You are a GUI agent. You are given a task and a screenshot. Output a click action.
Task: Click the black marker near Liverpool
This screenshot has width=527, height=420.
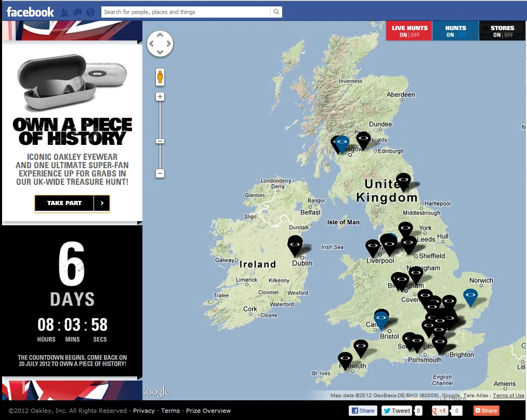pos(373,248)
